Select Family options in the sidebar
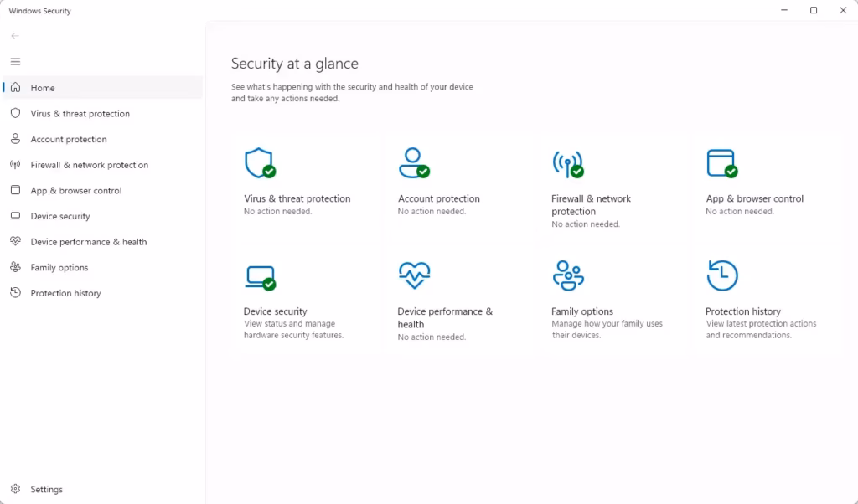This screenshot has width=858, height=504. click(103, 267)
